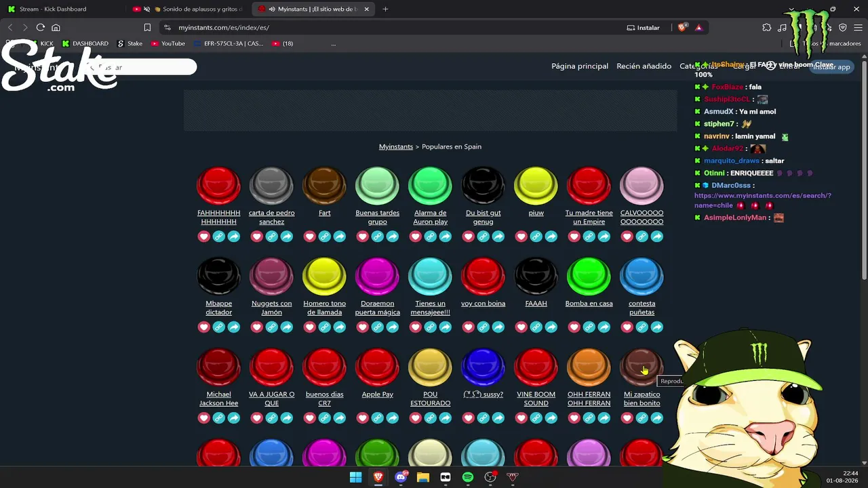Favorite the 'Fart' sound with its heart icon

(x=310, y=237)
